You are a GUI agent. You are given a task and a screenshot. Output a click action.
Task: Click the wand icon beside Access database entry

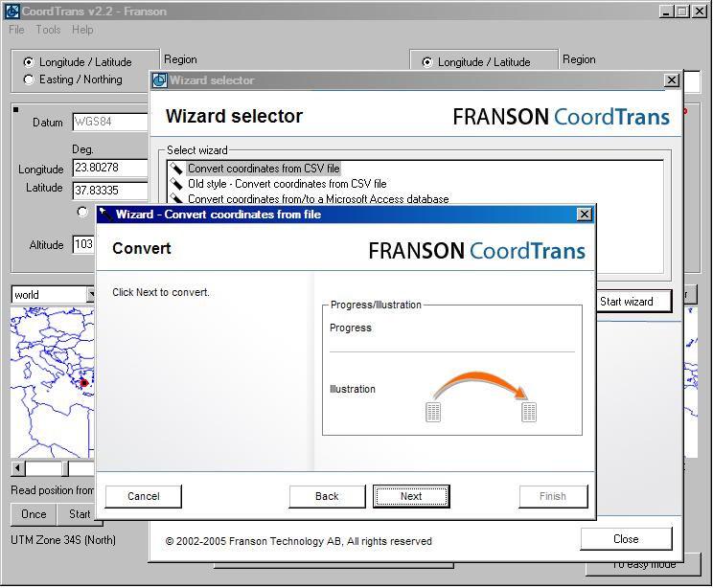coord(176,198)
